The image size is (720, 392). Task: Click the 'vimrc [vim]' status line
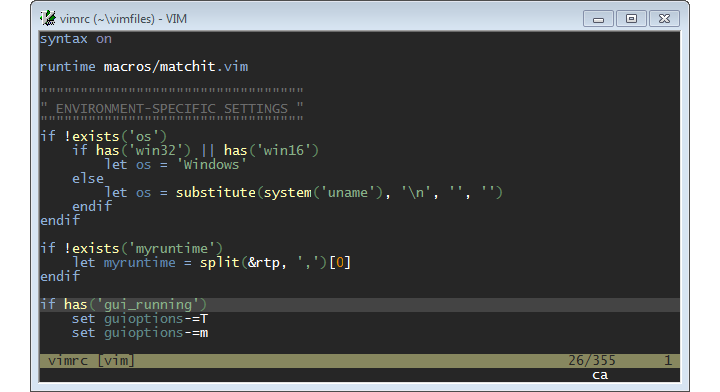[360, 361]
